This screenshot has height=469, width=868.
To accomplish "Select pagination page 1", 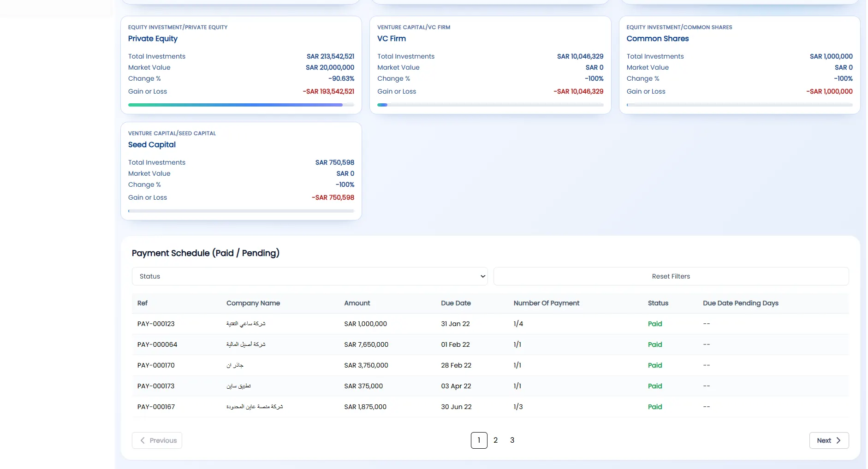I will coord(479,440).
